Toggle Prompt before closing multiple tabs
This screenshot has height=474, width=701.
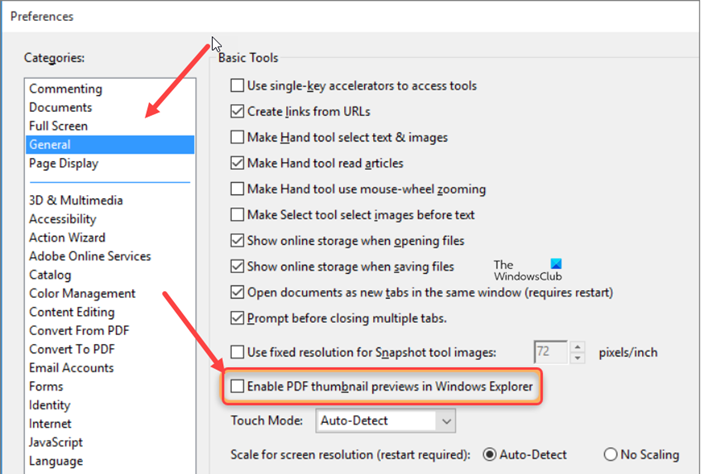tap(238, 318)
